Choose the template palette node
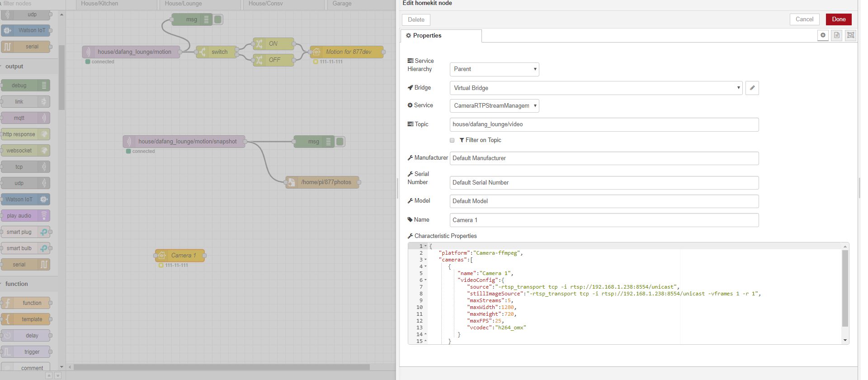 tap(25, 319)
